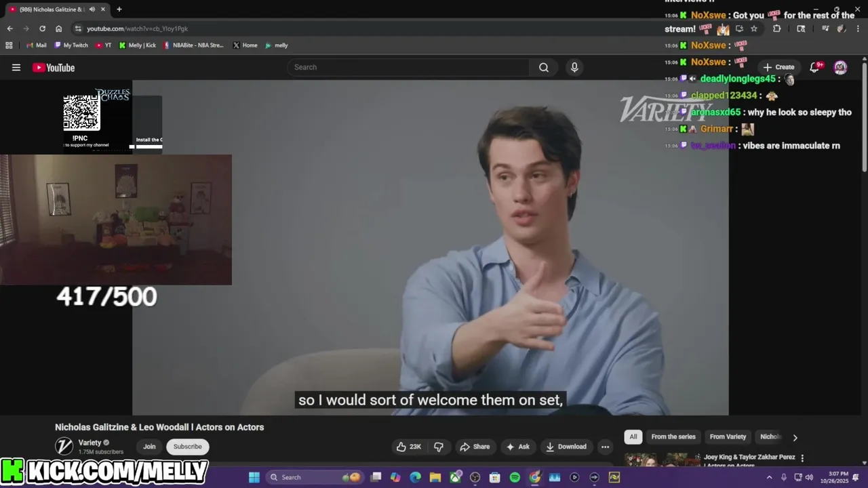Open the My Twitch bookmark
The image size is (868, 488).
[x=71, y=45]
